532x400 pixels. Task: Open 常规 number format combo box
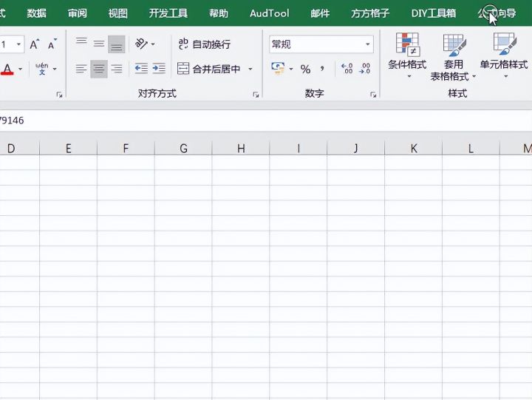[321, 44]
